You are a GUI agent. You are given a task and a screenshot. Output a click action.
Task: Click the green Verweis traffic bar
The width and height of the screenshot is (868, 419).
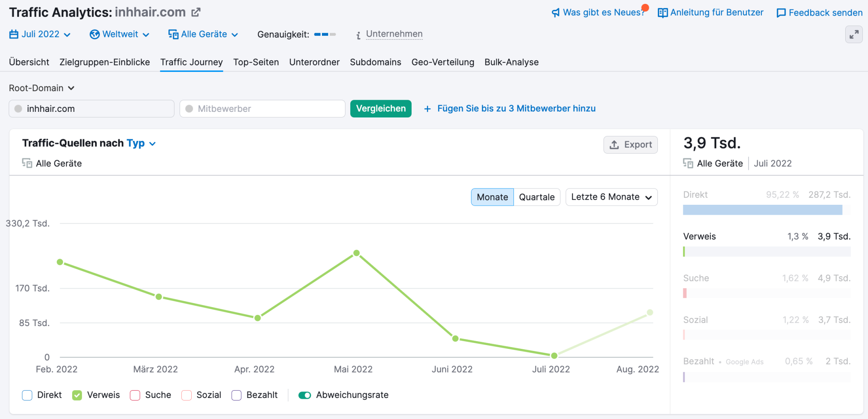click(684, 252)
